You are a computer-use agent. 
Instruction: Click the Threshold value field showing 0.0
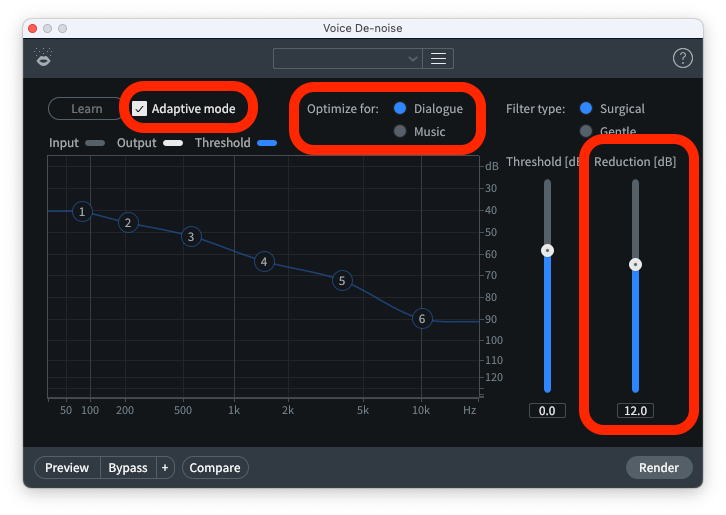547,411
